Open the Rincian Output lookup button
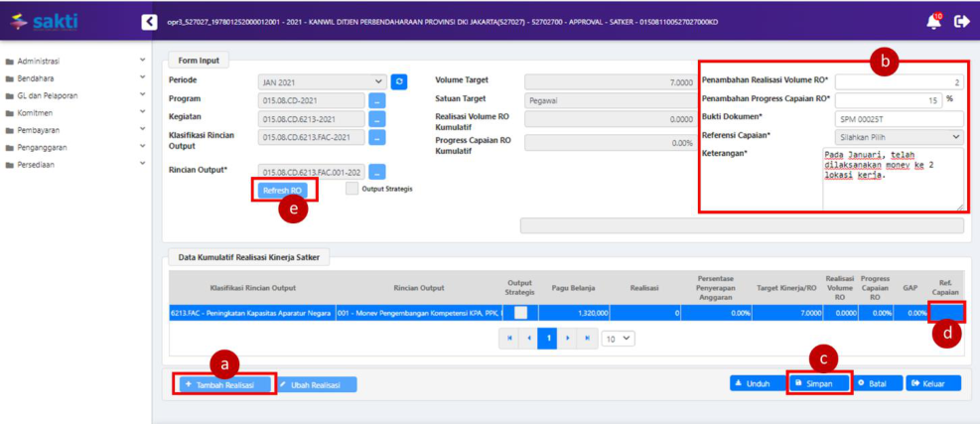Screen dimensions: 980x424 pyautogui.click(x=376, y=172)
